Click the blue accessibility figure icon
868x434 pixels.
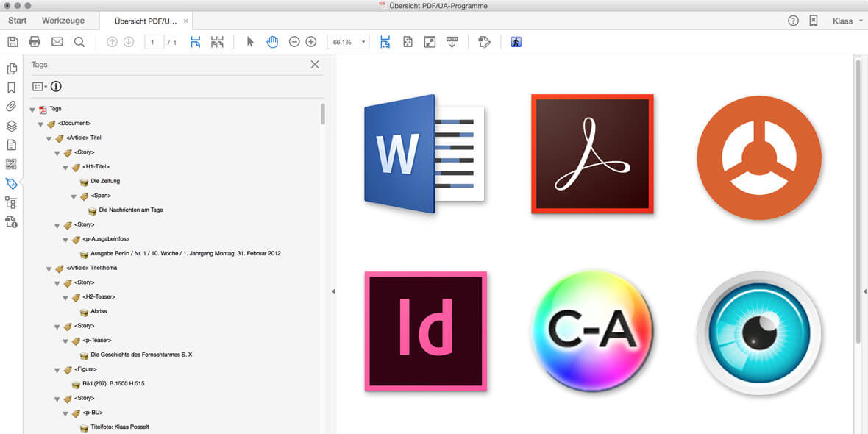516,42
